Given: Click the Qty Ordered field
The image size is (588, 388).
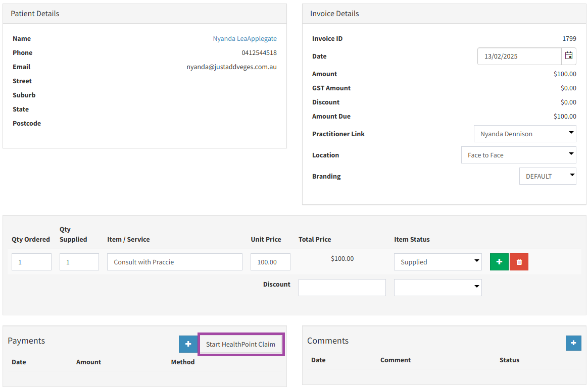Looking at the screenshot, I should pyautogui.click(x=31, y=262).
